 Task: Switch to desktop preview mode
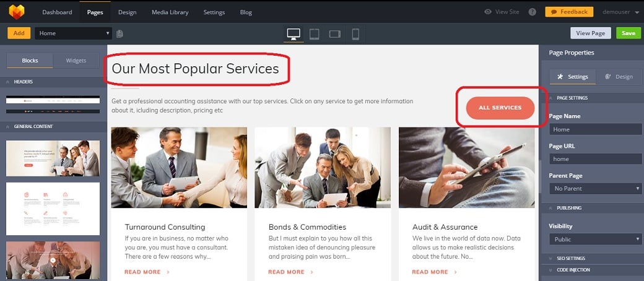click(294, 33)
